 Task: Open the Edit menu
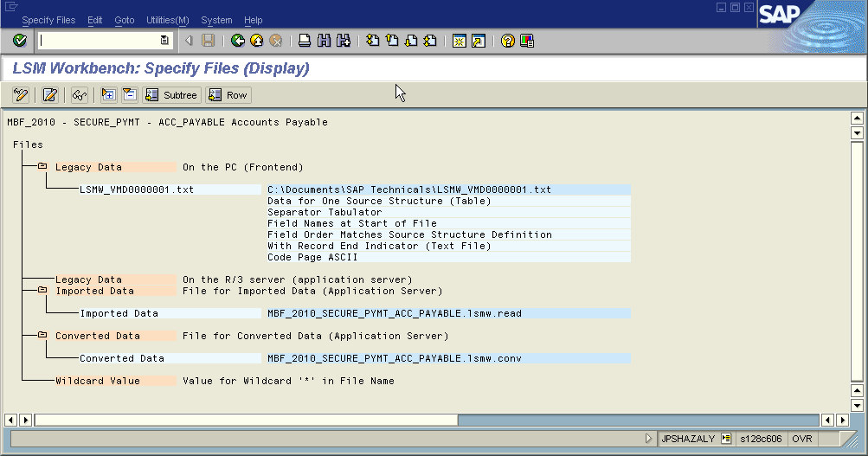tap(94, 20)
